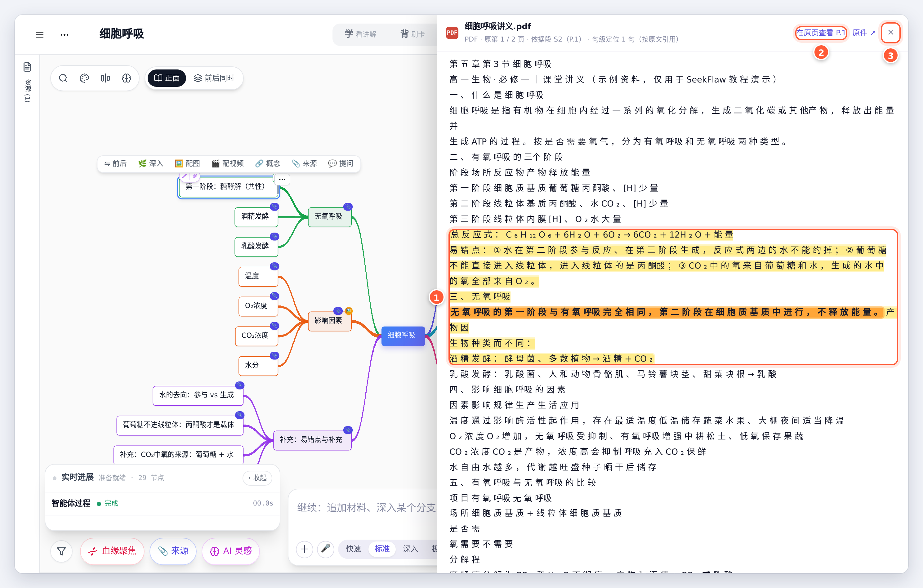Click the search magnifier icon in toolbar
The height and width of the screenshot is (588, 923).
point(63,78)
